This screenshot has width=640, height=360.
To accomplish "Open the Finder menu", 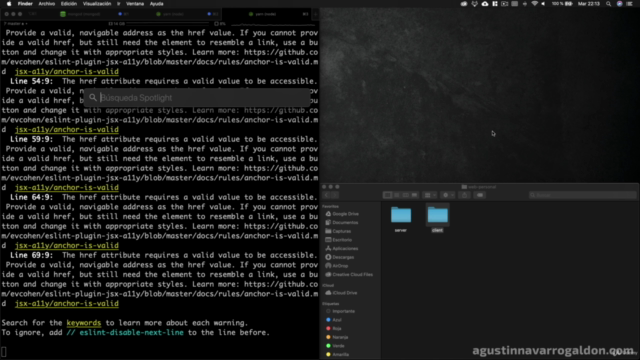I will tap(25, 4).
